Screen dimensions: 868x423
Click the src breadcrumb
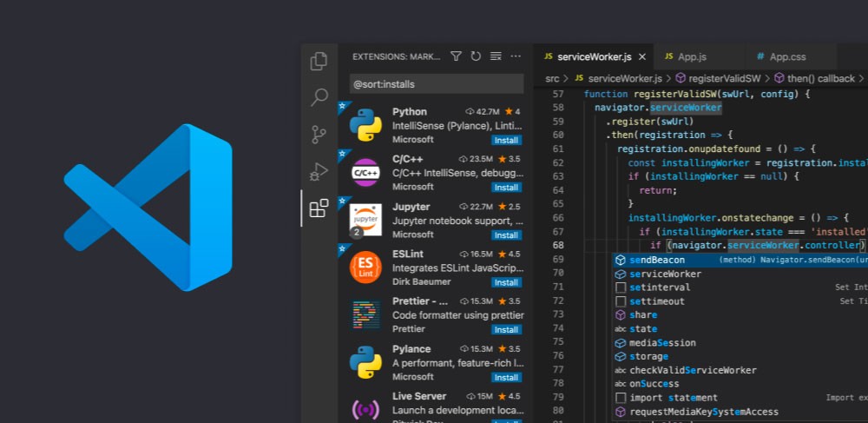click(x=552, y=79)
